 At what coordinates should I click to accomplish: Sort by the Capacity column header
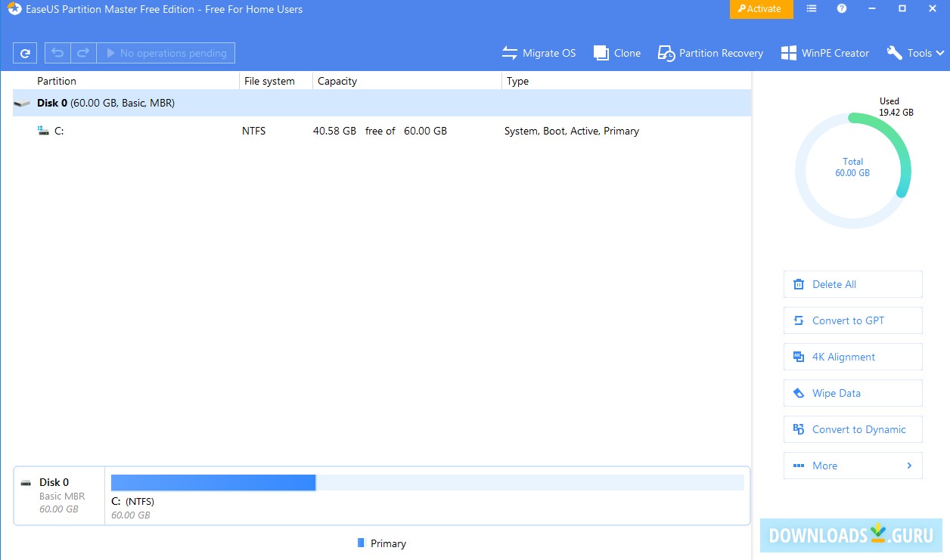click(337, 81)
